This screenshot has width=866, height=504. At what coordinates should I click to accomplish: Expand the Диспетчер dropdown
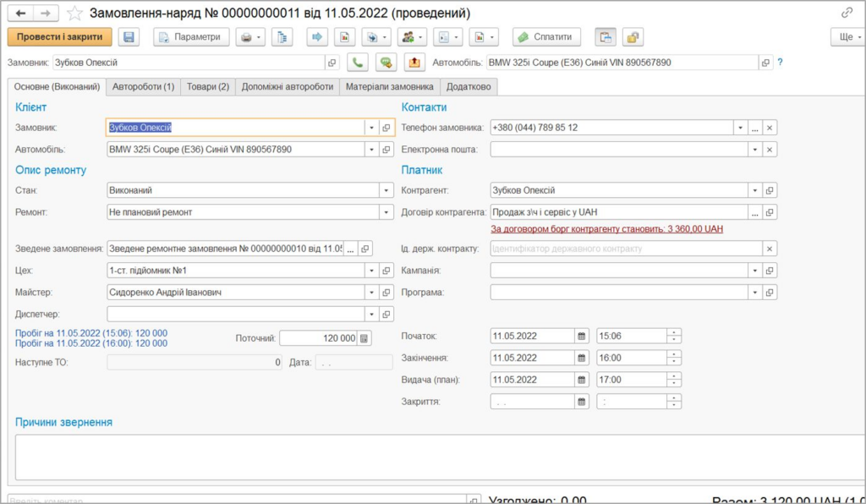[372, 314]
